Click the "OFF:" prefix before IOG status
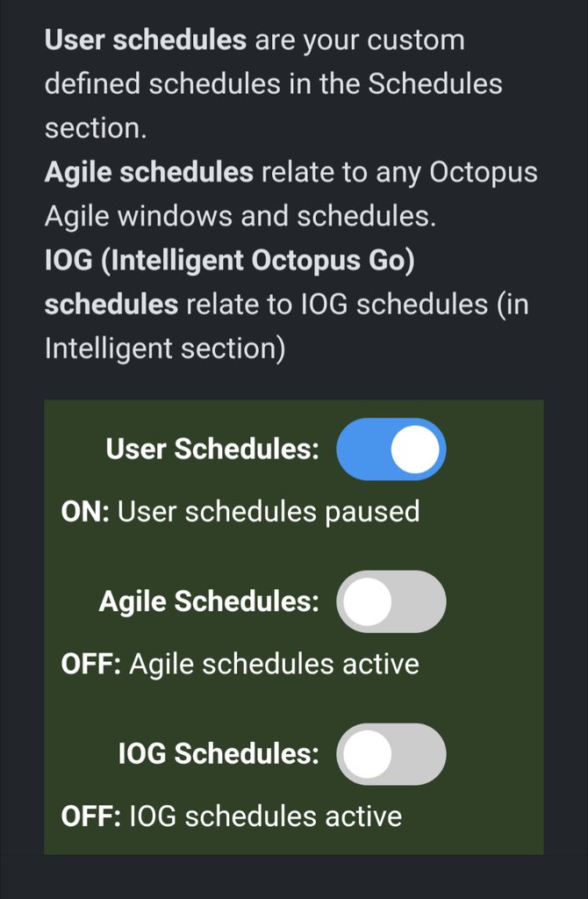 [91, 816]
